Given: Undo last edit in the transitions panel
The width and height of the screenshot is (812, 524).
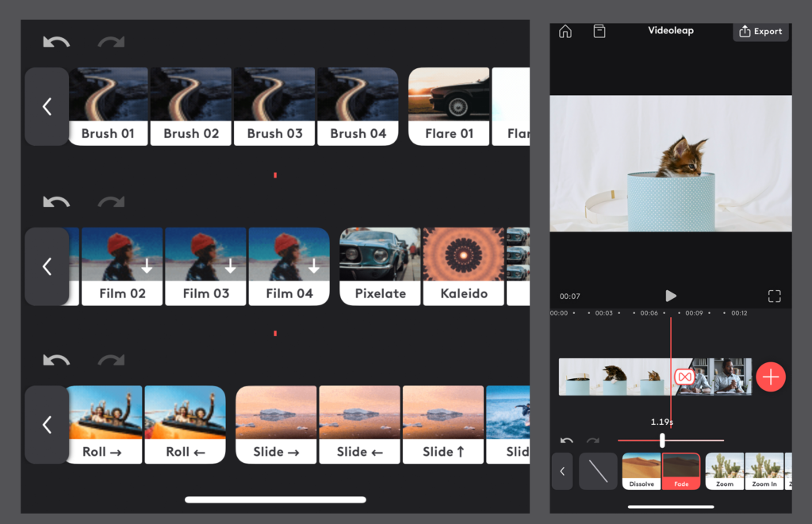Looking at the screenshot, I should click(x=568, y=440).
